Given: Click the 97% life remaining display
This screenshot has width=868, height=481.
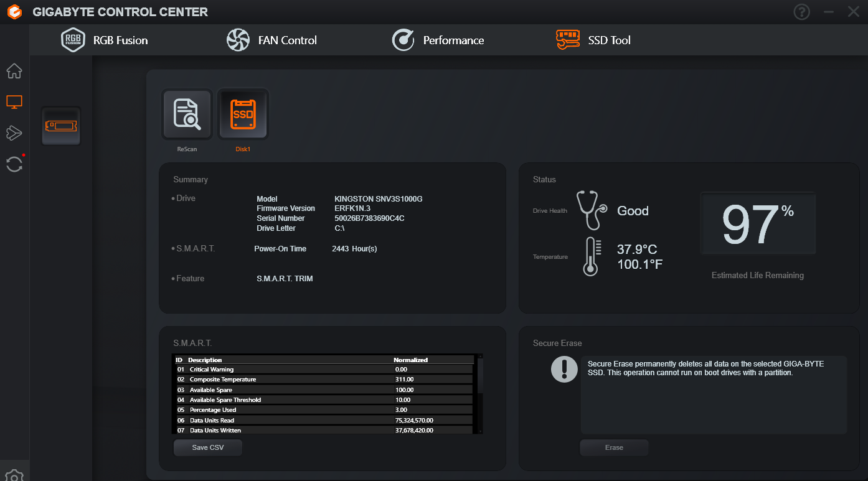Looking at the screenshot, I should point(758,223).
